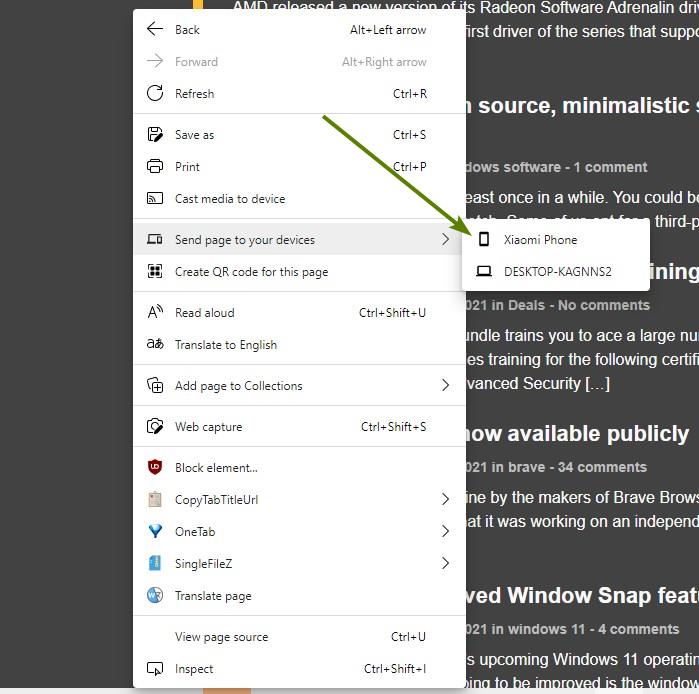Viewport: 699px width, 694px height.
Task: Choose Inspect from the context menu
Action: click(194, 668)
